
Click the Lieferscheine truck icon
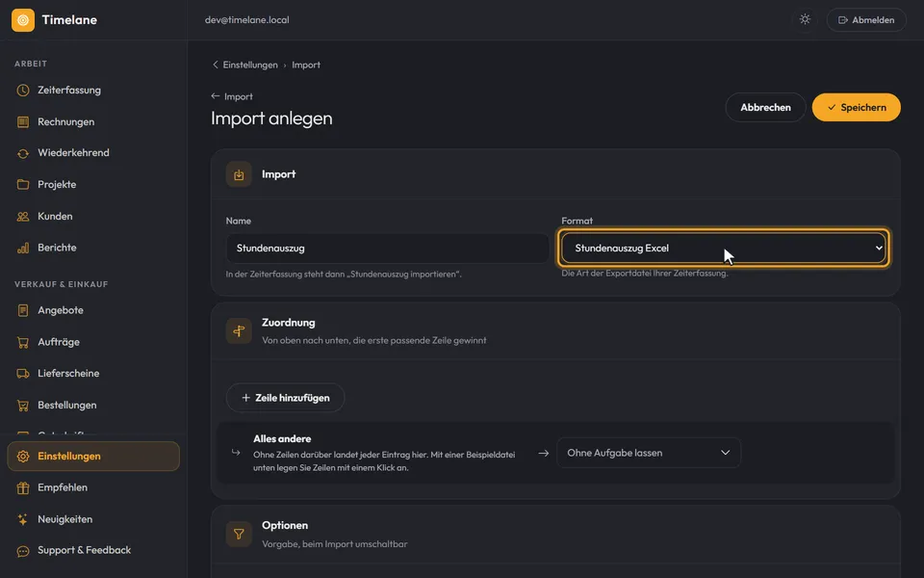(23, 374)
